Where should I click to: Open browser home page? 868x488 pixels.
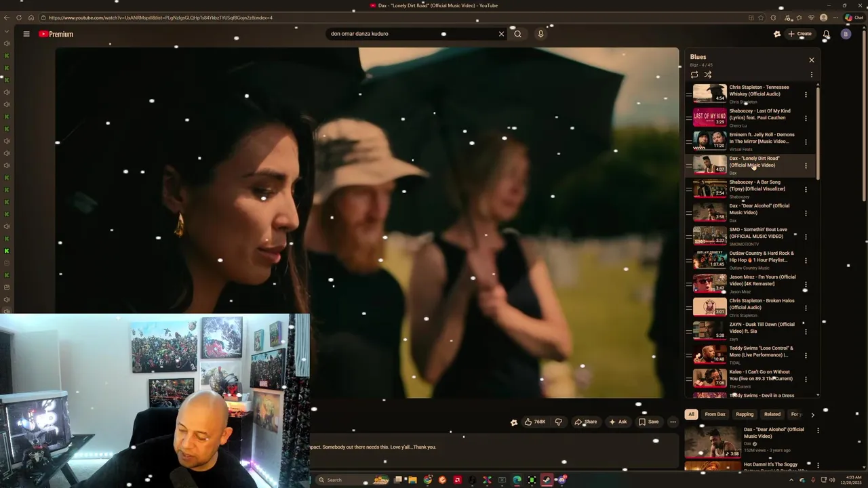point(31,18)
